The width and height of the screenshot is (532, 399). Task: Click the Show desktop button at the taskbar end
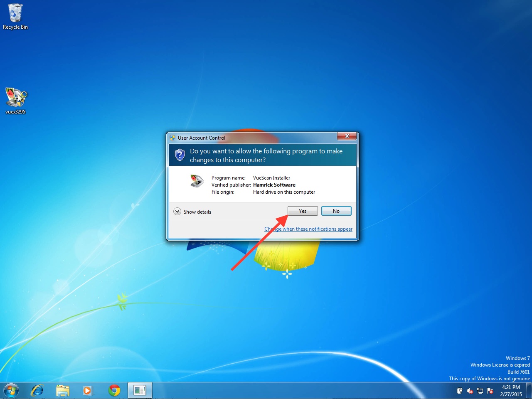point(529,391)
